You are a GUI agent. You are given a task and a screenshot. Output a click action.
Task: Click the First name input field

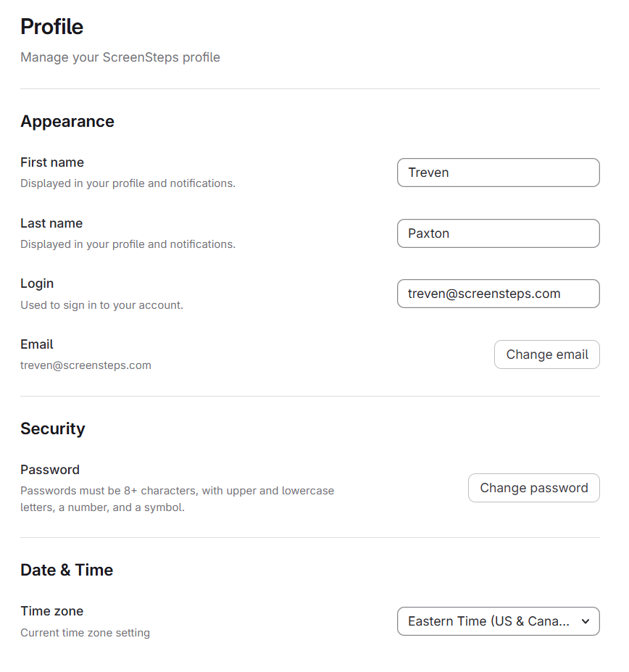(498, 173)
